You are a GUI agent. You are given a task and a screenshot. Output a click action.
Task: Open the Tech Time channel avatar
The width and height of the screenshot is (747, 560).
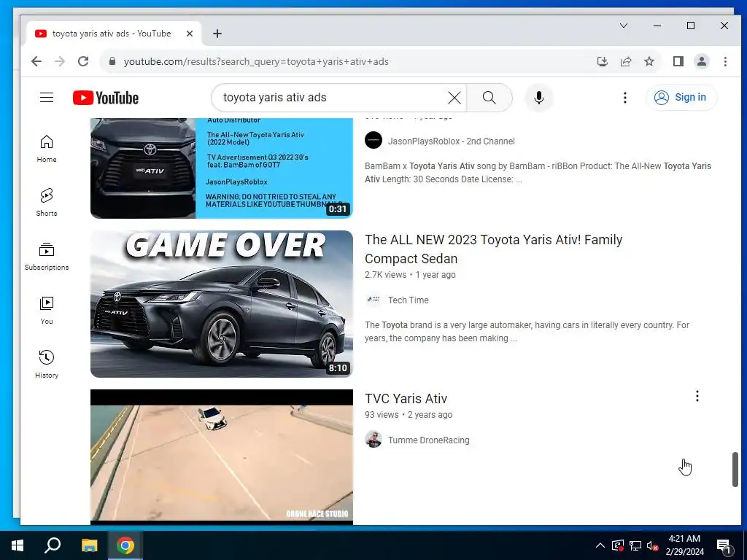[x=373, y=300]
